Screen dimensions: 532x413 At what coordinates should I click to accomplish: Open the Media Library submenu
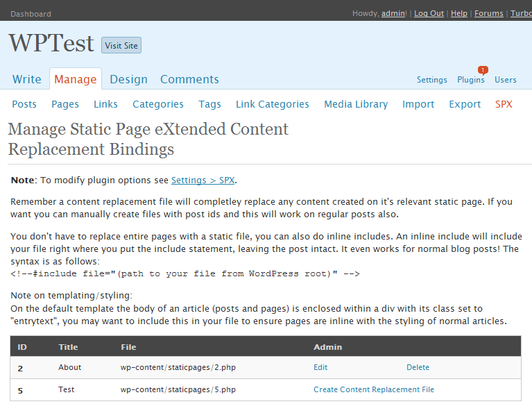[x=356, y=104]
